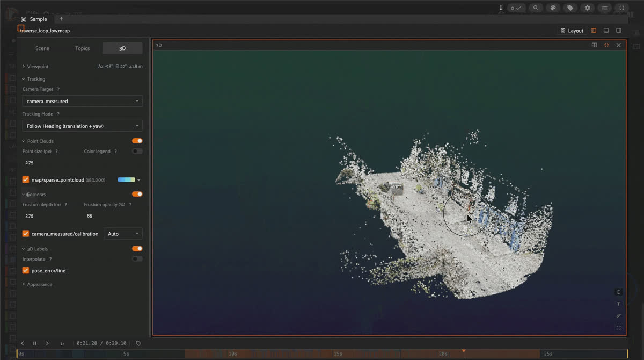This screenshot has height=360, width=644.
Task: Expand the Viewpoint section
Action: click(x=38, y=67)
